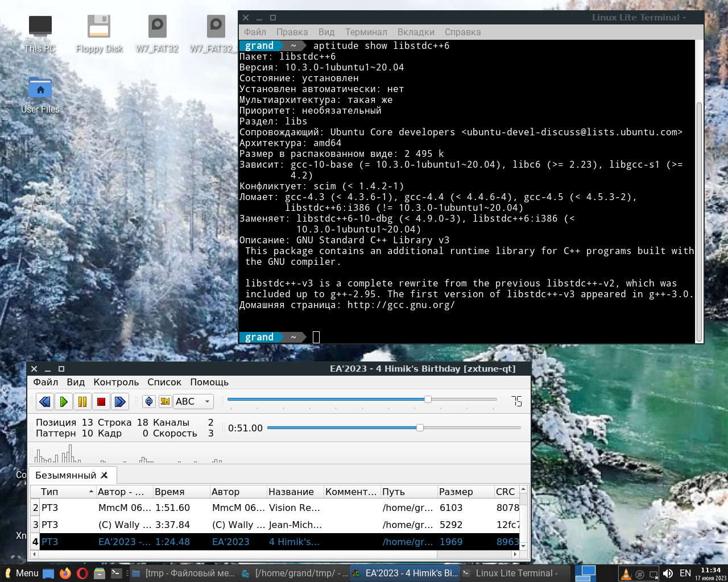Launch Firefox from the taskbar
The image size is (728, 582).
[x=65, y=573]
